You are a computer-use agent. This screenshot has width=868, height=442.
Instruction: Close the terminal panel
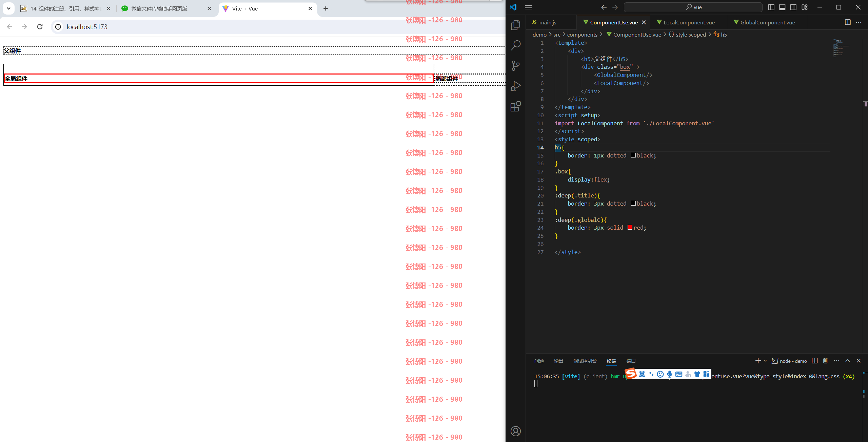click(859, 361)
